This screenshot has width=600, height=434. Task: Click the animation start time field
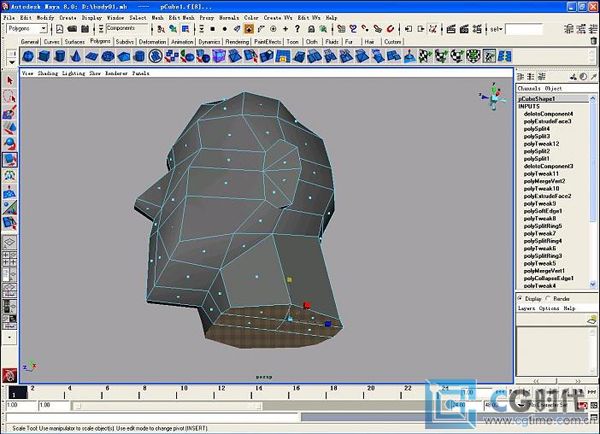coord(21,405)
